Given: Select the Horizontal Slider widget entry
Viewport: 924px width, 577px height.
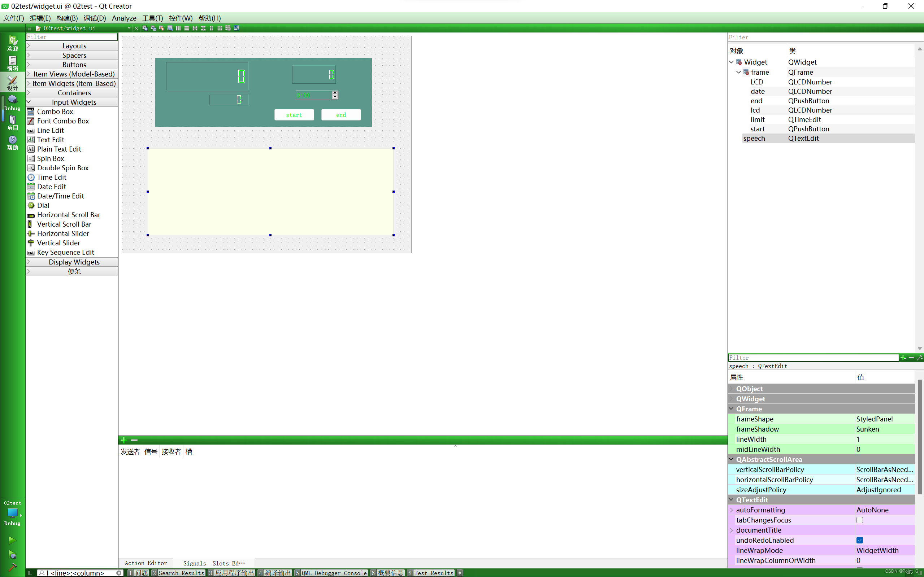Looking at the screenshot, I should point(63,233).
